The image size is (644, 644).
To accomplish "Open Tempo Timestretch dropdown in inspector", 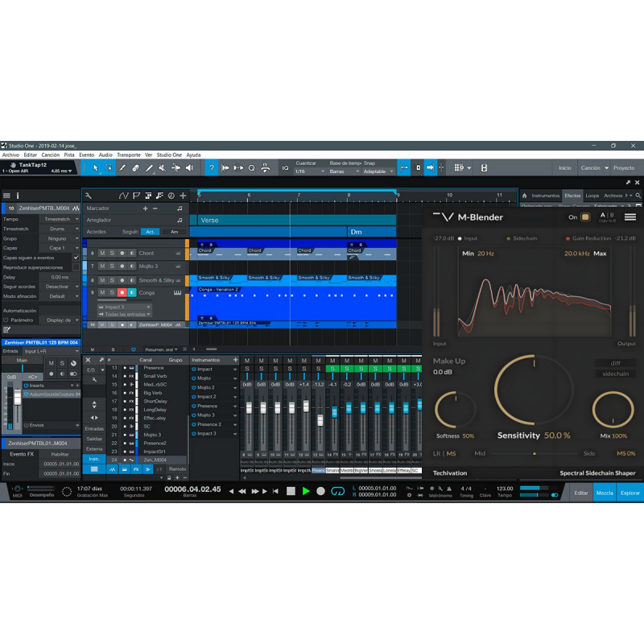I will point(60,219).
